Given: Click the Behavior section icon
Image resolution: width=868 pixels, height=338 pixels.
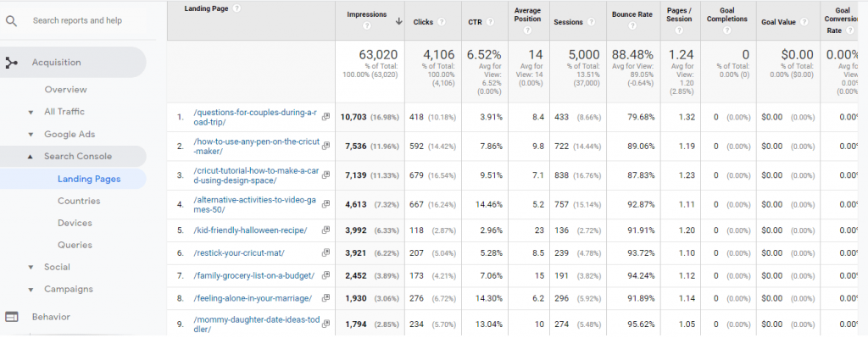Looking at the screenshot, I should [11, 317].
